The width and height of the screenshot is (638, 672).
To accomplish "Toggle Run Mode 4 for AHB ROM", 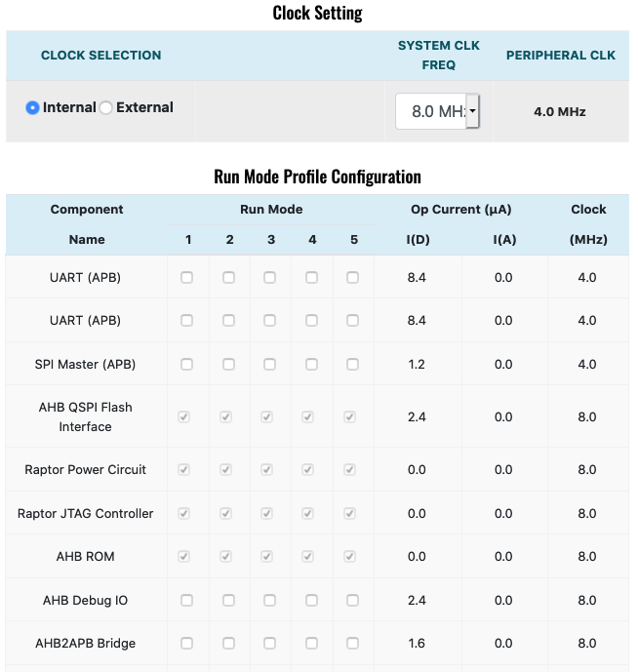I will coord(308,556).
